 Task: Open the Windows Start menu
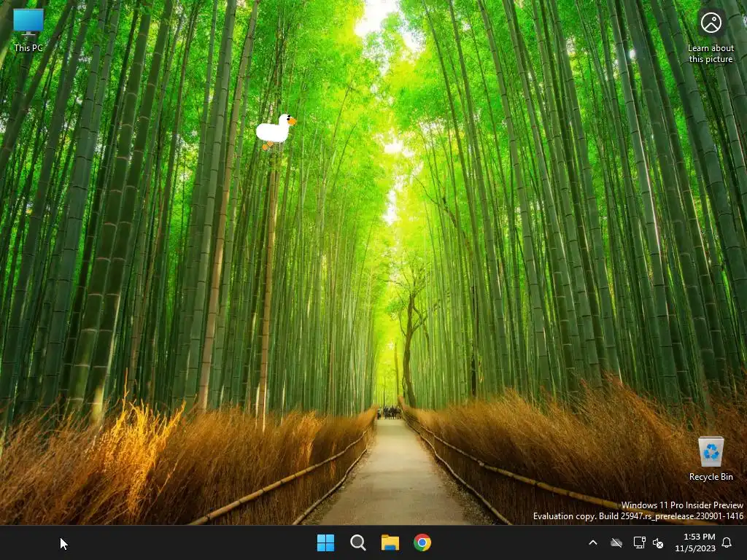coord(326,542)
